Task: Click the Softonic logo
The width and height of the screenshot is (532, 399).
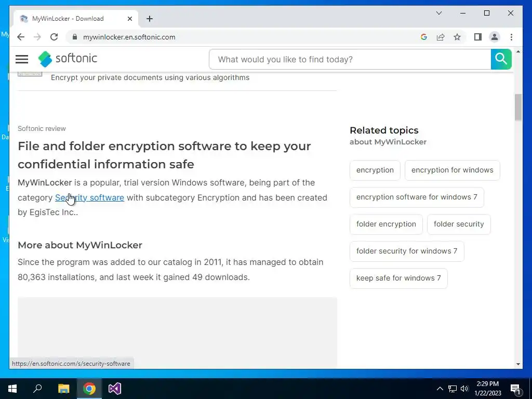Action: tap(68, 59)
